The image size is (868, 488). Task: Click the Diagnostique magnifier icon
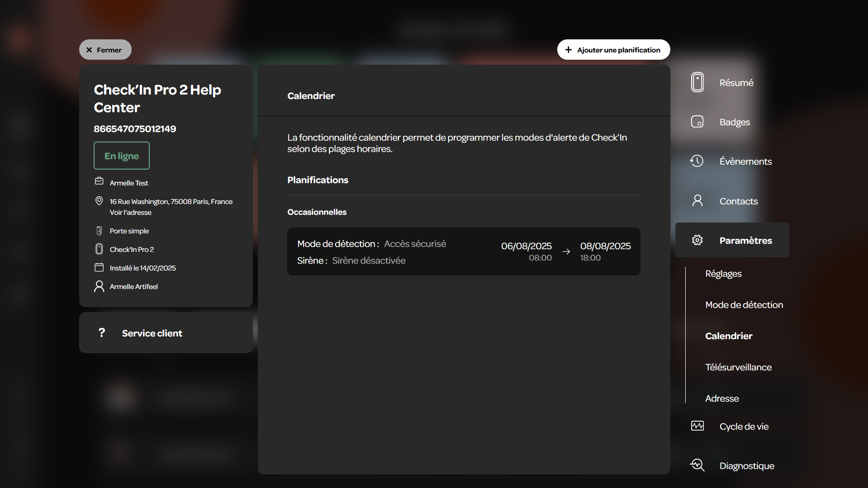tap(697, 465)
